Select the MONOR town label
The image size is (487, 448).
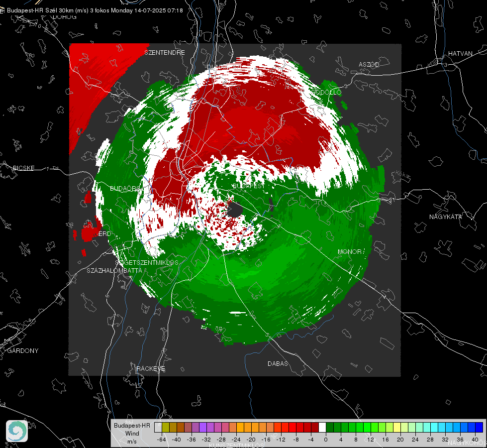pos(349,251)
